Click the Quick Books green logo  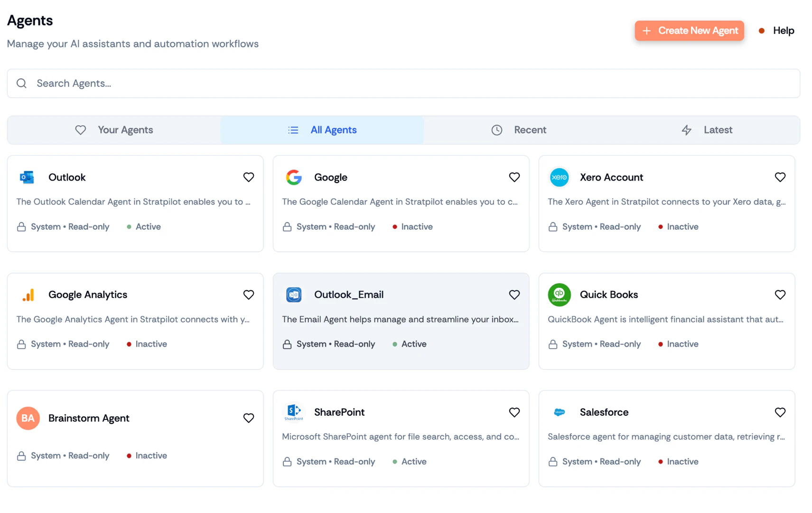[559, 295]
